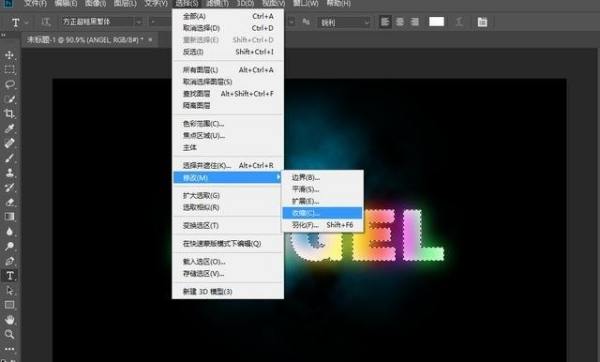This screenshot has width=600, height=362.
Task: Right align text
Action: 415,22
